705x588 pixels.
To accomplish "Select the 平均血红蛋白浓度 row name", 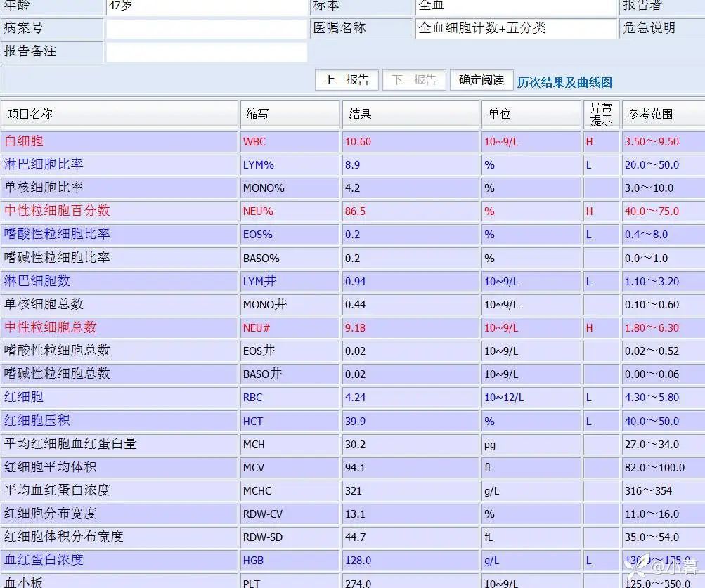I will click(x=57, y=490).
